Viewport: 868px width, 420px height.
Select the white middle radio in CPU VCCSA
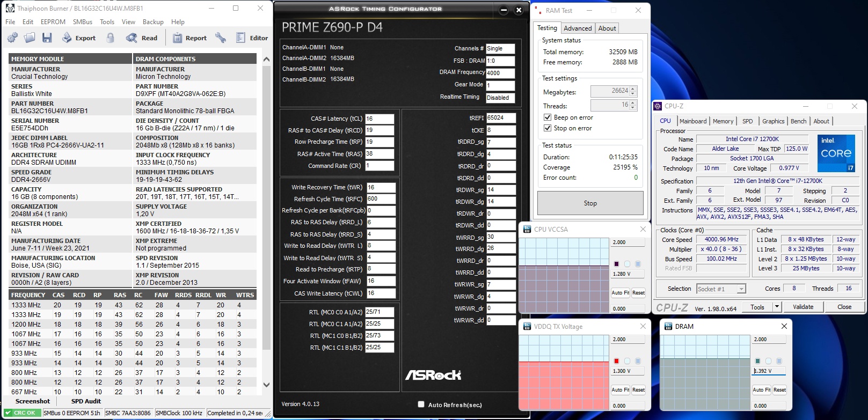click(627, 264)
